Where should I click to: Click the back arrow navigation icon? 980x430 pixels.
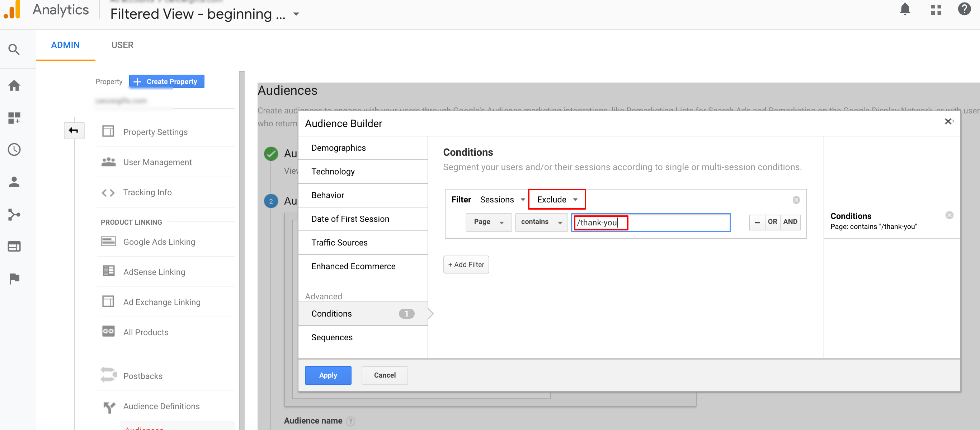74,131
